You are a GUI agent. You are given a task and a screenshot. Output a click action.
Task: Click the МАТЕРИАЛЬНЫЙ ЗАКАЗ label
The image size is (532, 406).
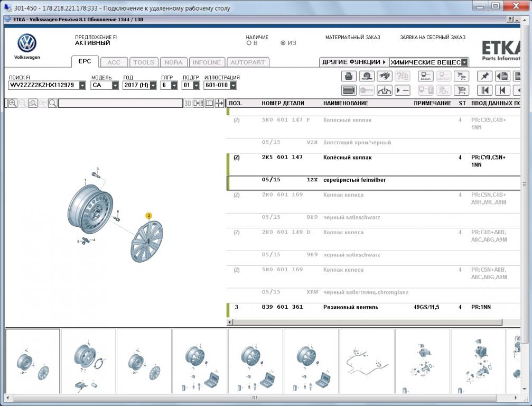coord(352,38)
